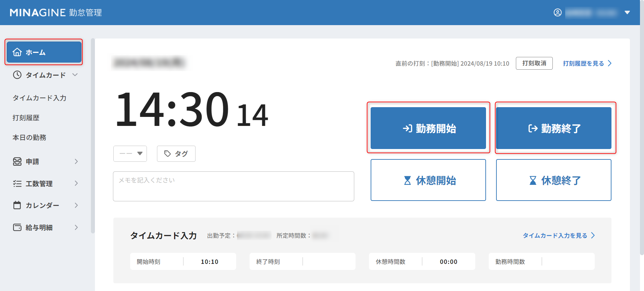Click the clock icon beside タイムカード
Image resolution: width=644 pixels, height=291 pixels.
pyautogui.click(x=17, y=75)
